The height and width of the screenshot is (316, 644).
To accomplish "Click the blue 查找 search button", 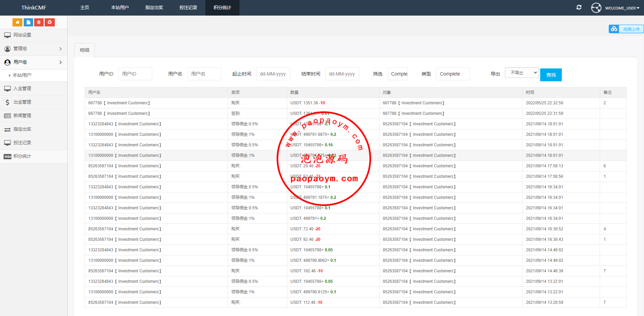I will click(x=551, y=75).
